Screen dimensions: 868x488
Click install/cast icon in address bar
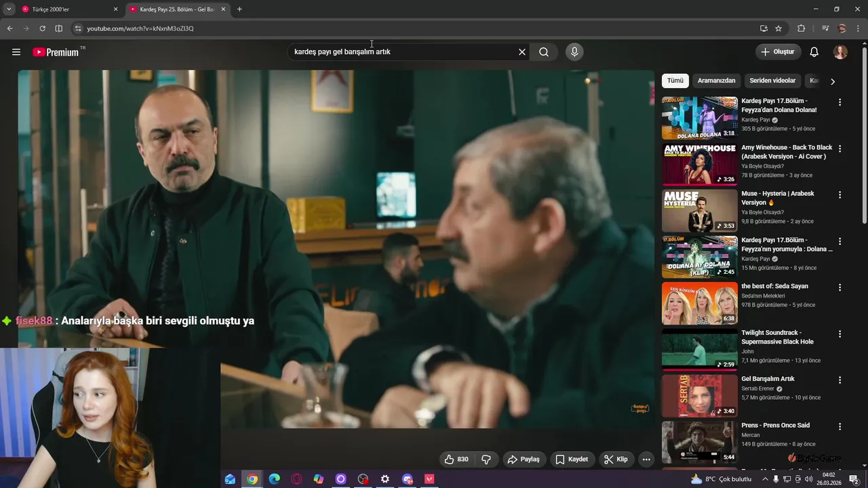pyautogui.click(x=764, y=28)
